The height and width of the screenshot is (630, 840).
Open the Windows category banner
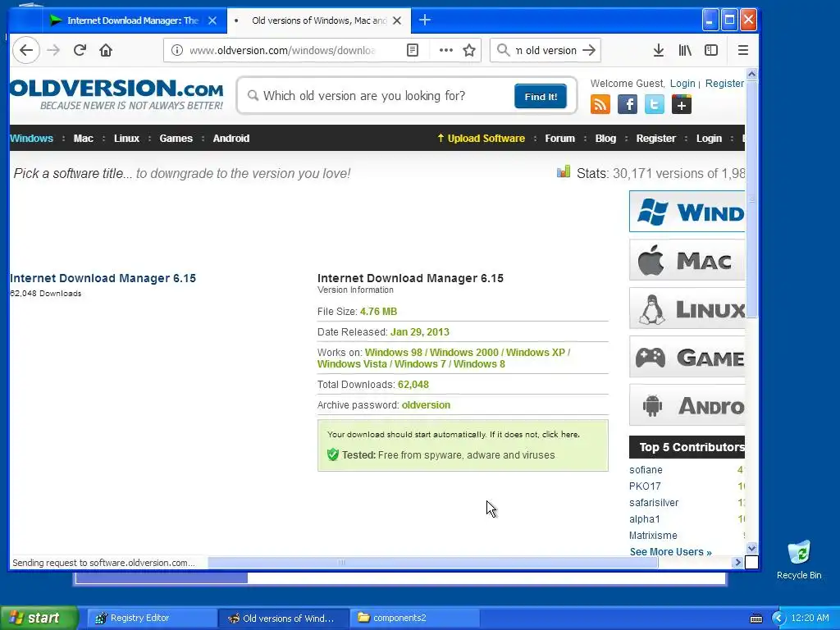[x=687, y=211]
